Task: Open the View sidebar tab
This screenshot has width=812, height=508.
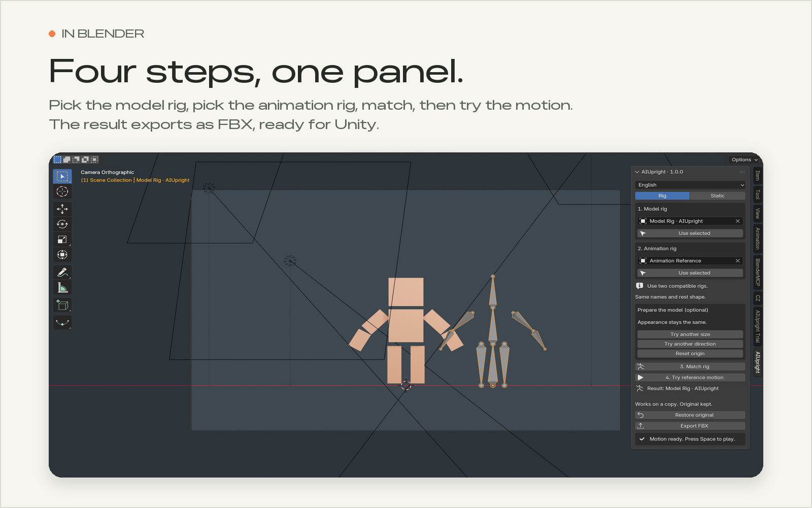Action: [x=757, y=213]
